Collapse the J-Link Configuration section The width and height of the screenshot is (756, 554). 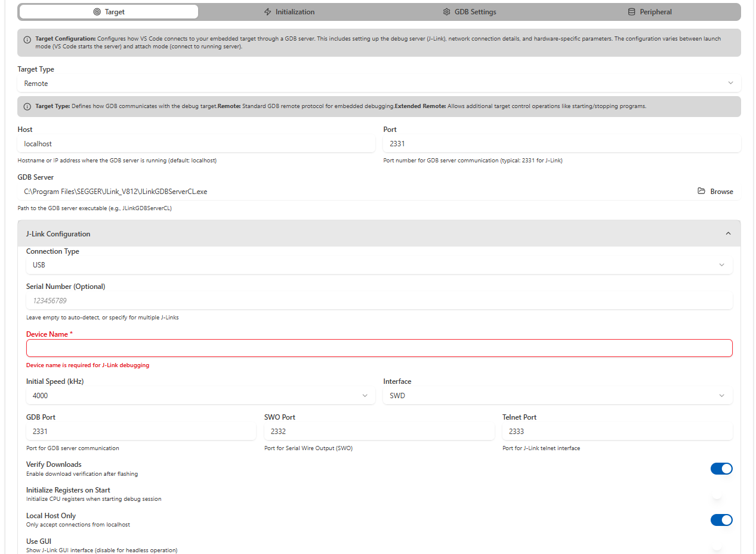coord(728,234)
